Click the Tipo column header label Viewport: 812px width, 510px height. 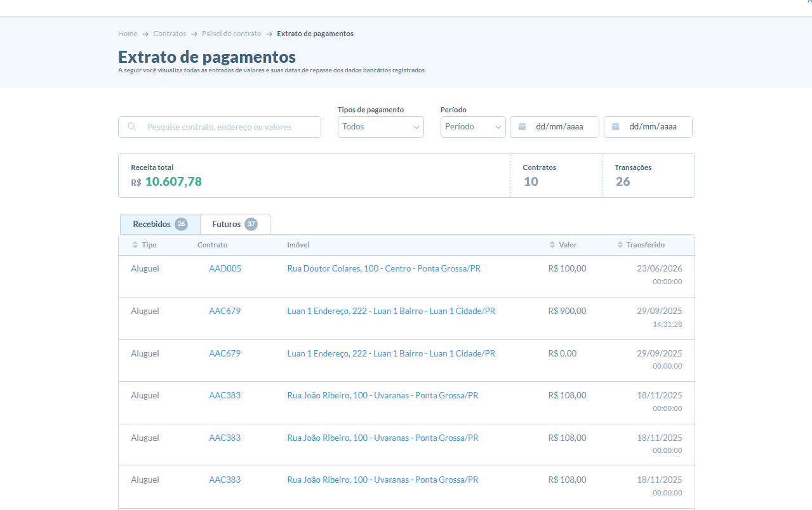pos(149,245)
